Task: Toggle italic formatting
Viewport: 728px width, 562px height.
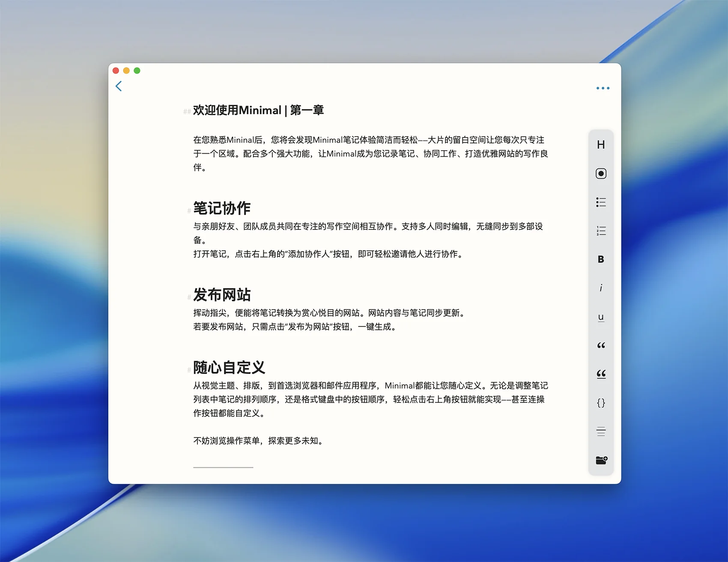Action: tap(601, 288)
